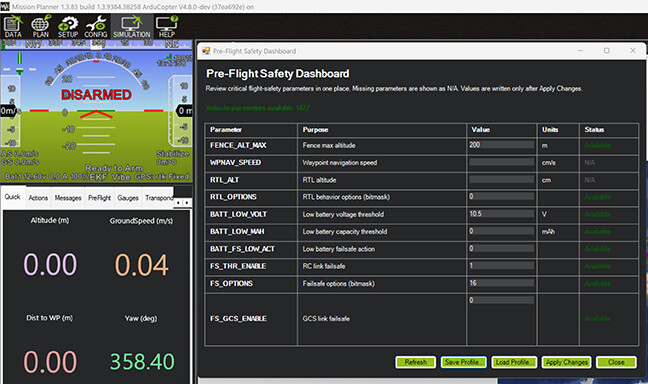
Task: Click Apply Changes button
Action: click(567, 363)
